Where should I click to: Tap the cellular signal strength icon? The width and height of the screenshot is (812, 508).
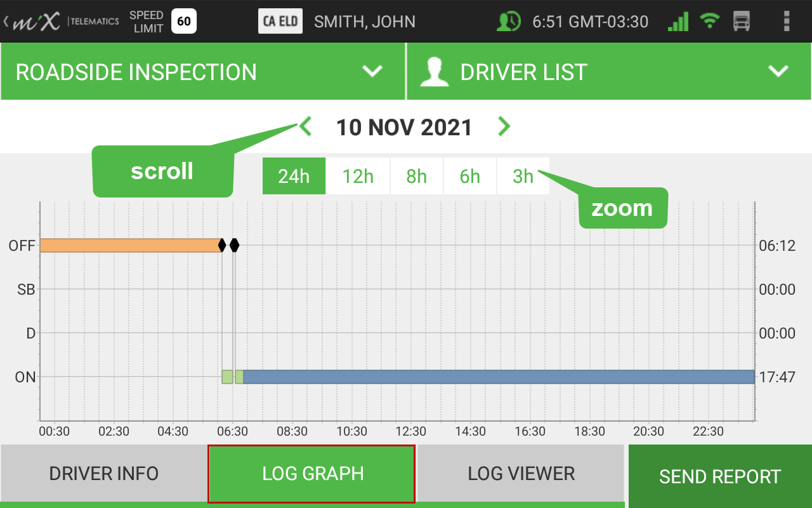pos(678,22)
